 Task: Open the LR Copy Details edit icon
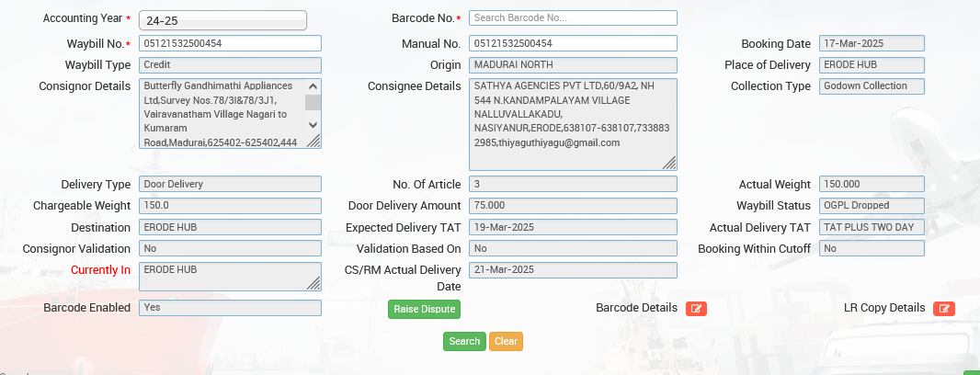click(944, 309)
